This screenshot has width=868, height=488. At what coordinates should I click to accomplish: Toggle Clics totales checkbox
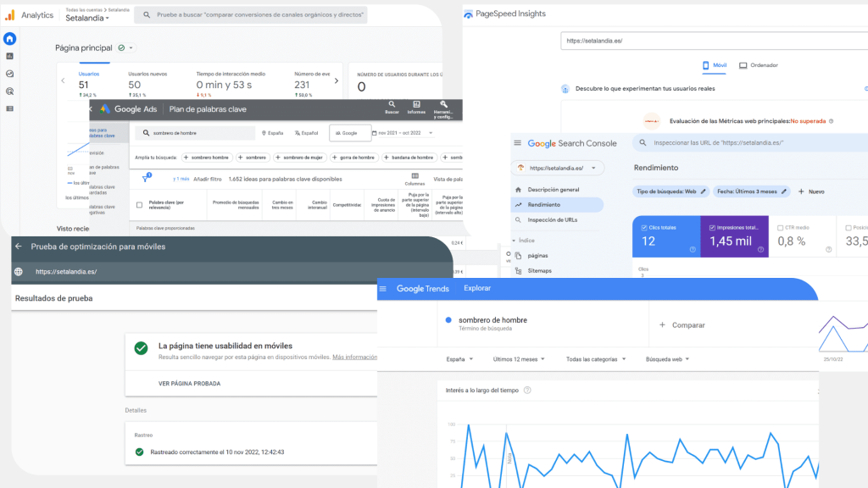click(644, 227)
